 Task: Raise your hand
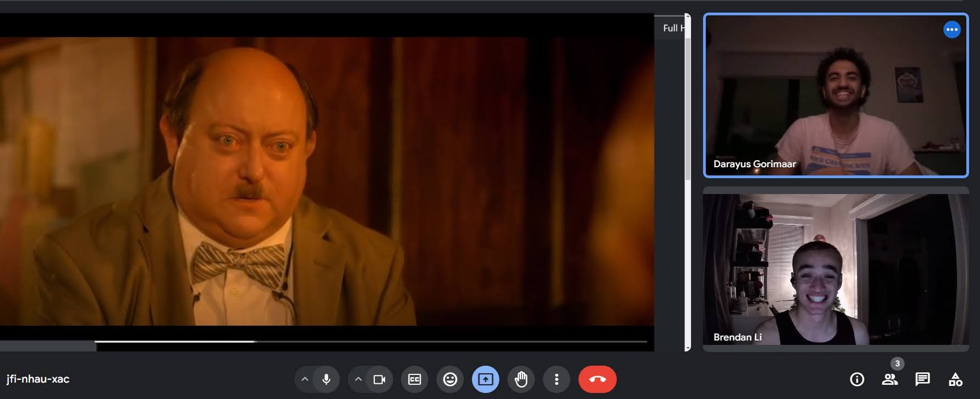[521, 379]
